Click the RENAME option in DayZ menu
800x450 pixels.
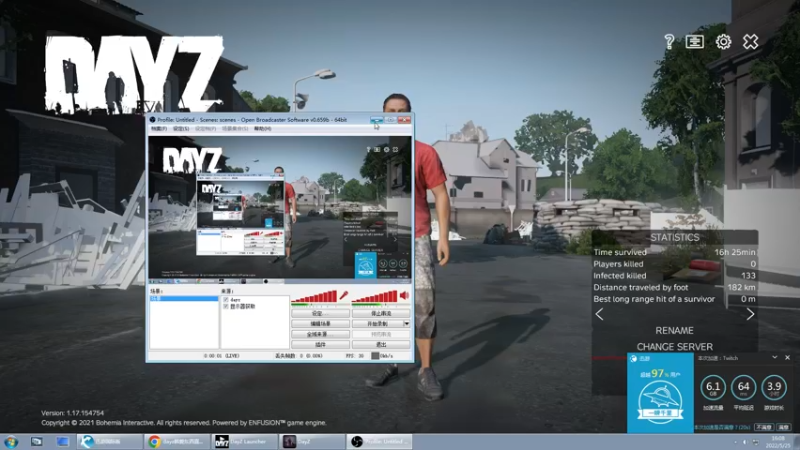(x=674, y=331)
